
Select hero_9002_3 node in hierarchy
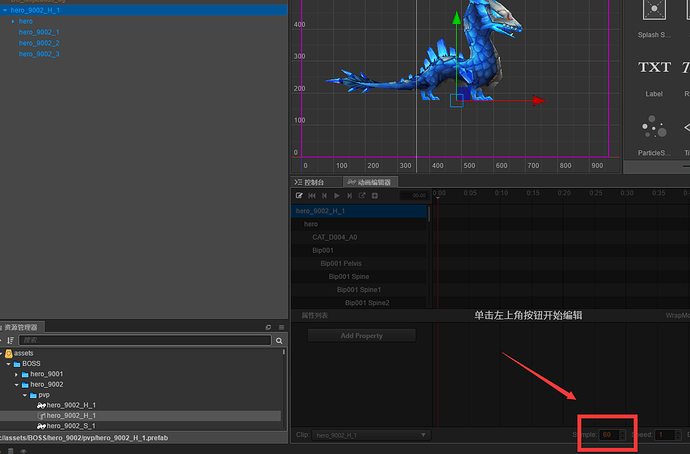point(39,54)
